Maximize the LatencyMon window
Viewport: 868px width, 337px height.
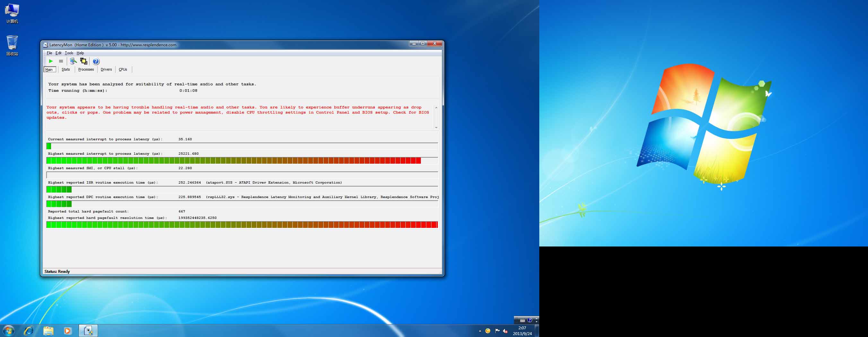[x=422, y=44]
